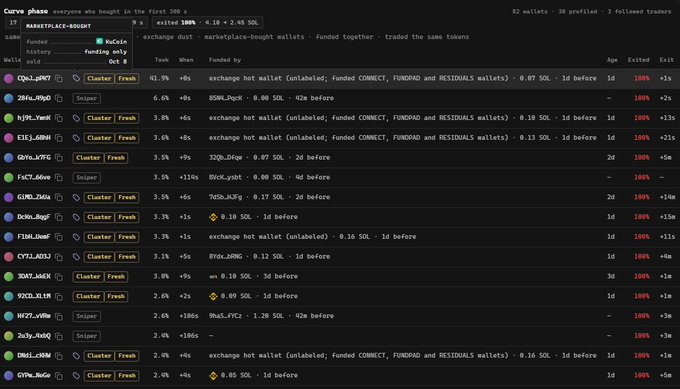Click the 'funded together' filter label

tap(344, 37)
